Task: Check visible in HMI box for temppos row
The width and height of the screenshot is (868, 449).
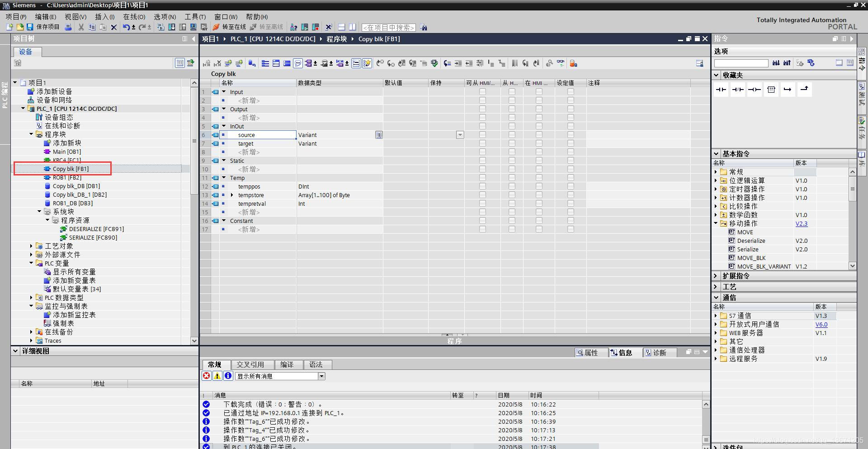Action: click(539, 186)
